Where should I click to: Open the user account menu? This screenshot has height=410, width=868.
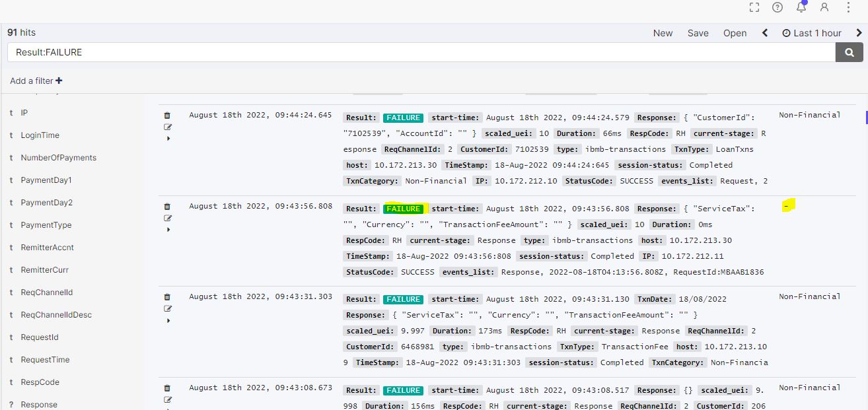[824, 7]
